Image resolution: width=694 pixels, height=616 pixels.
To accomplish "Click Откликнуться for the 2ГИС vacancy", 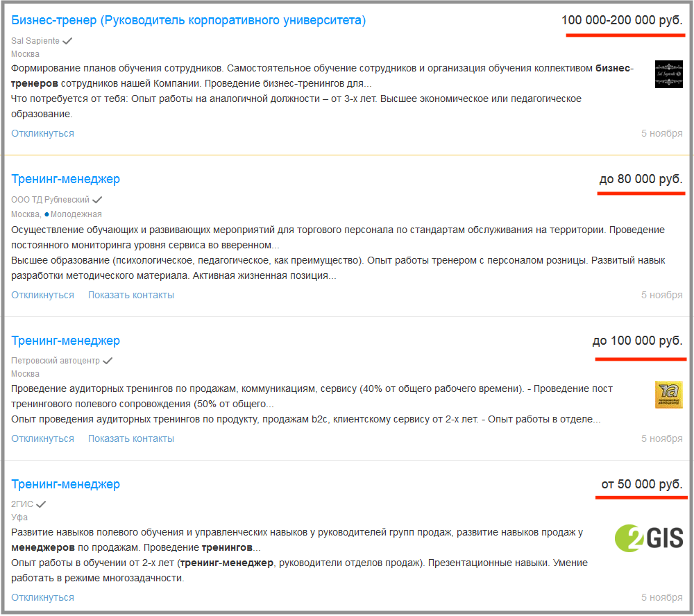I will click(42, 597).
